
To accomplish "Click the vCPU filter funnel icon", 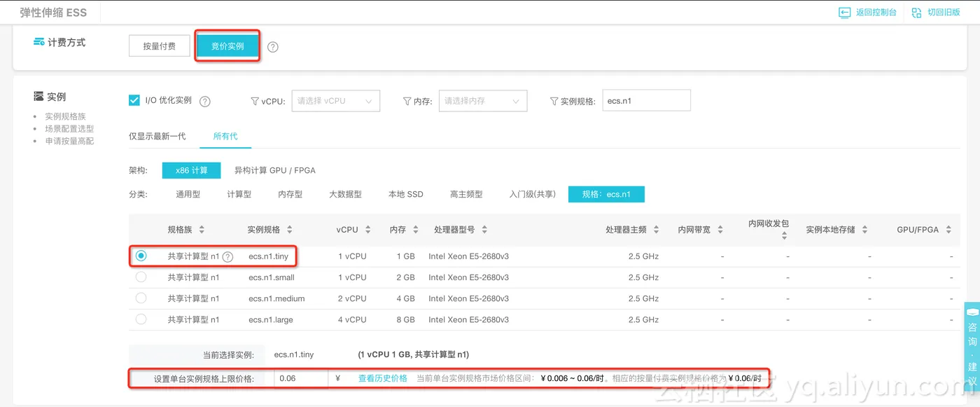I will [255, 101].
